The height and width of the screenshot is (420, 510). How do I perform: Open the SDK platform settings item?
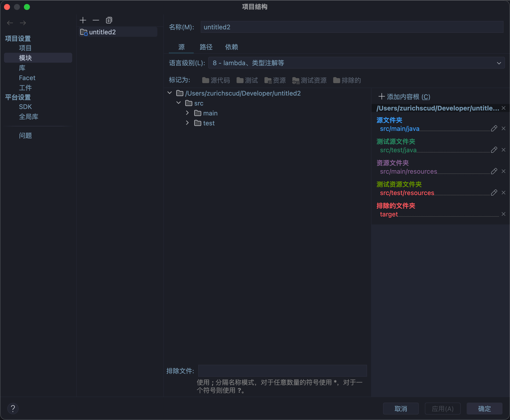25,107
